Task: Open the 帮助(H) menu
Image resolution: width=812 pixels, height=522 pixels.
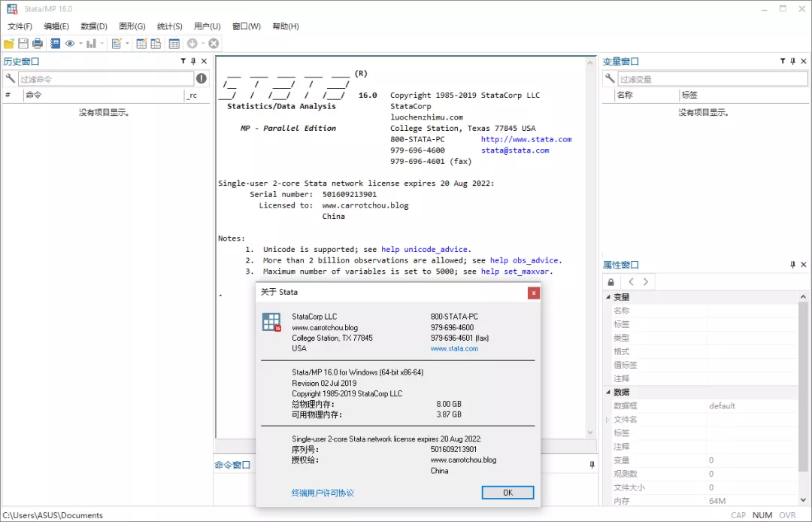Action: tap(286, 26)
